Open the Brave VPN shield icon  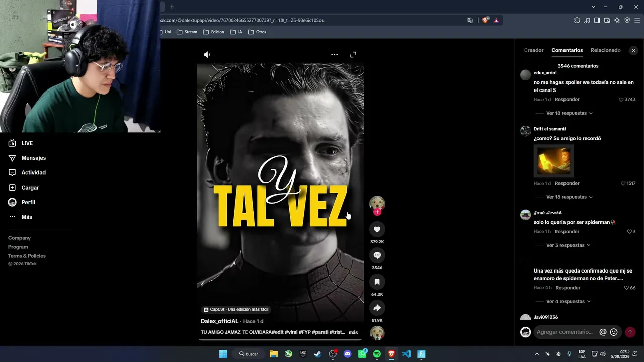pyautogui.click(x=627, y=20)
